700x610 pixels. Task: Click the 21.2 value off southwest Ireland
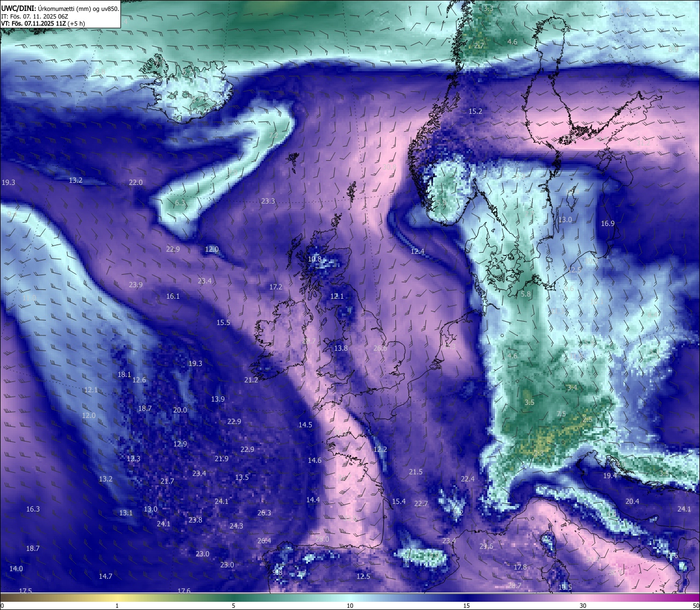pyautogui.click(x=251, y=380)
